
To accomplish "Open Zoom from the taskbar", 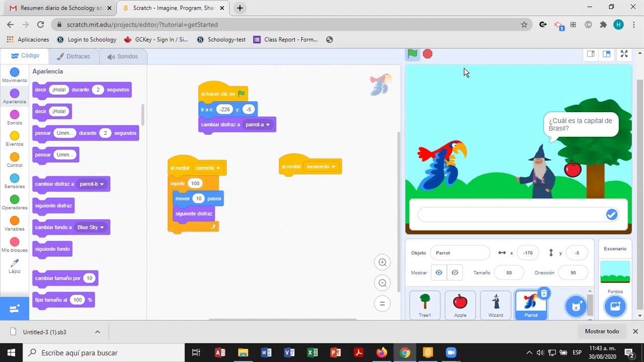I will [451, 352].
